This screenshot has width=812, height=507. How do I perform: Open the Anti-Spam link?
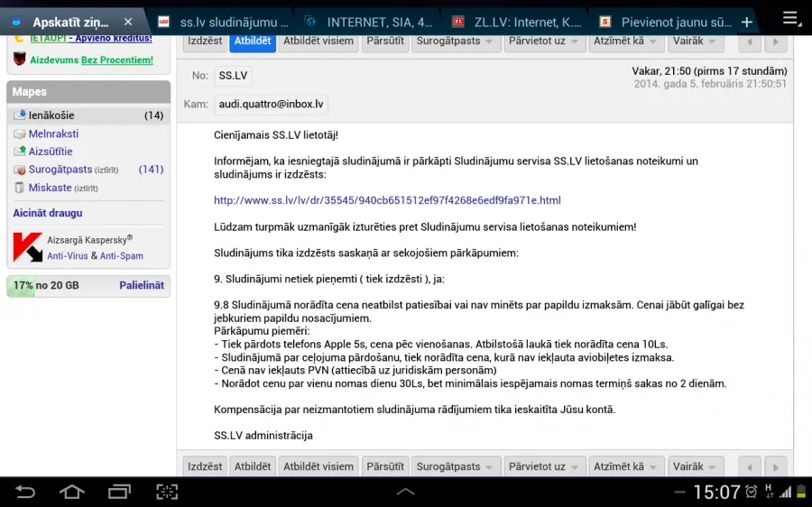(122, 256)
